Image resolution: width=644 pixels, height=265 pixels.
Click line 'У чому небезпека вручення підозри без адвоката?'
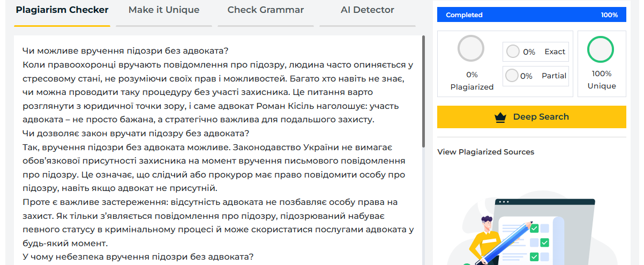(x=138, y=256)
